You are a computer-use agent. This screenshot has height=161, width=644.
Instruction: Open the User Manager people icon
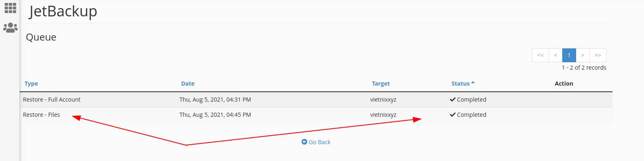click(x=10, y=28)
